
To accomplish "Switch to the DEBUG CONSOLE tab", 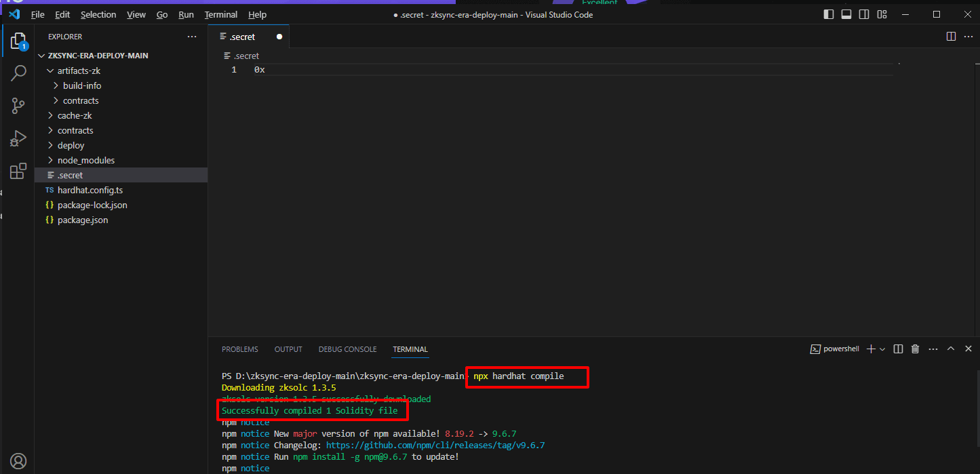I will (347, 349).
